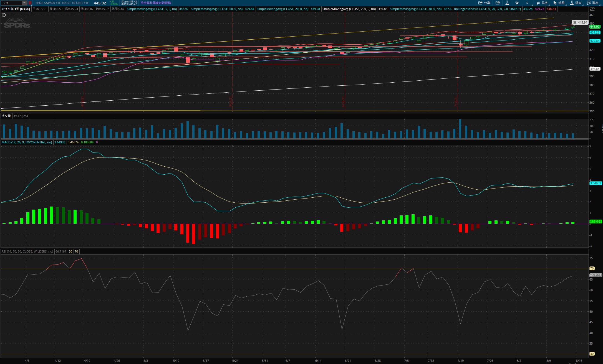The width and height of the screenshot is (603, 364).
Task: Click the green MACD diff value 0.183589
Action: [87, 142]
